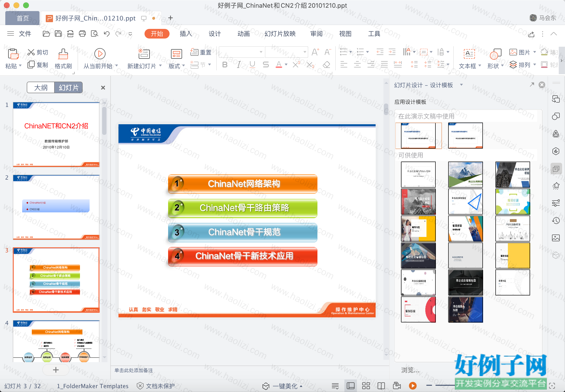Toggle bold formatting
The image size is (565, 392).
click(225, 65)
